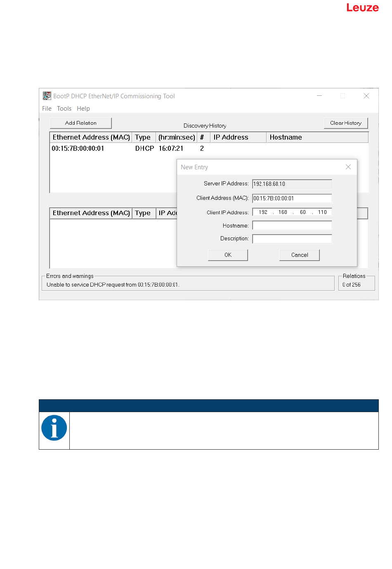The width and height of the screenshot is (392, 569).
Task: Click the Server IP Address field
Action: tap(292, 184)
